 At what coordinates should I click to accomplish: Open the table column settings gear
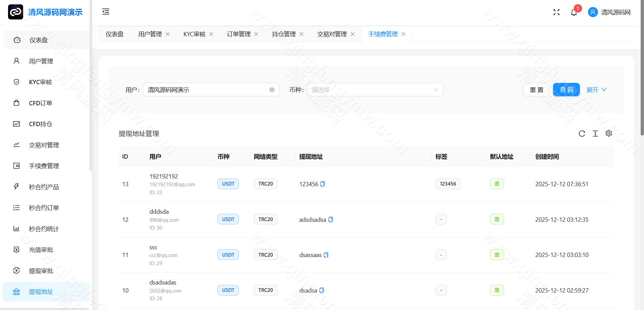[x=608, y=133]
